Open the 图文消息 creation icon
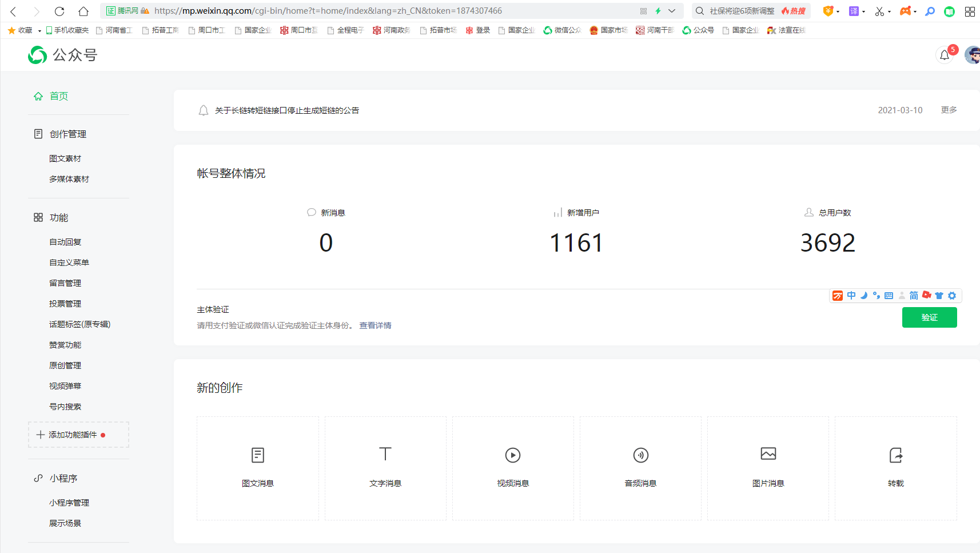The width and height of the screenshot is (980, 553). 258,455
